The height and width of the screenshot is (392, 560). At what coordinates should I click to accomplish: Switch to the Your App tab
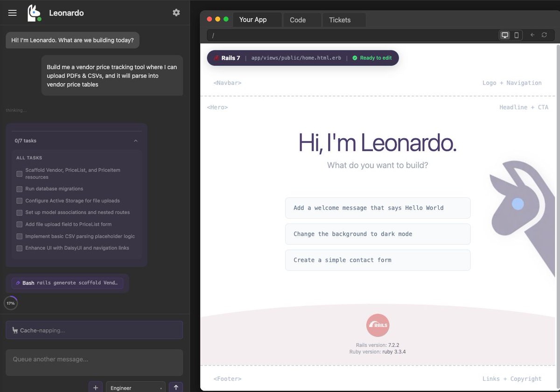[x=258, y=20]
